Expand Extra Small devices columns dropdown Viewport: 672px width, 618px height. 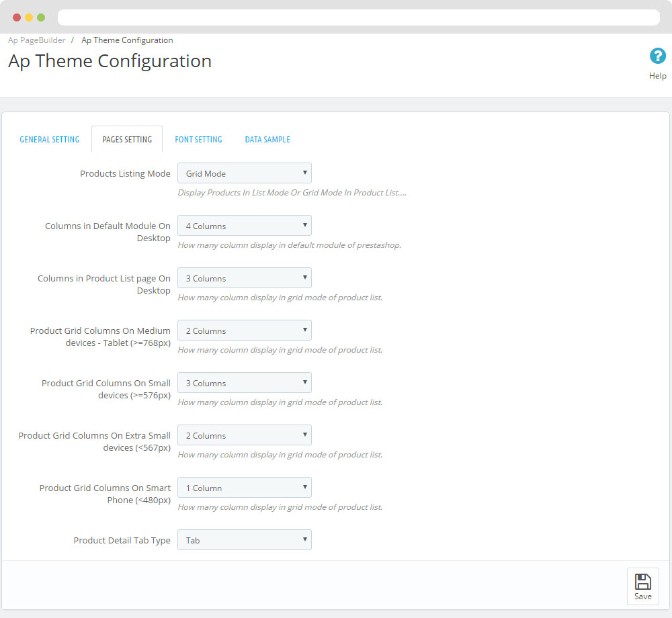pyautogui.click(x=245, y=435)
